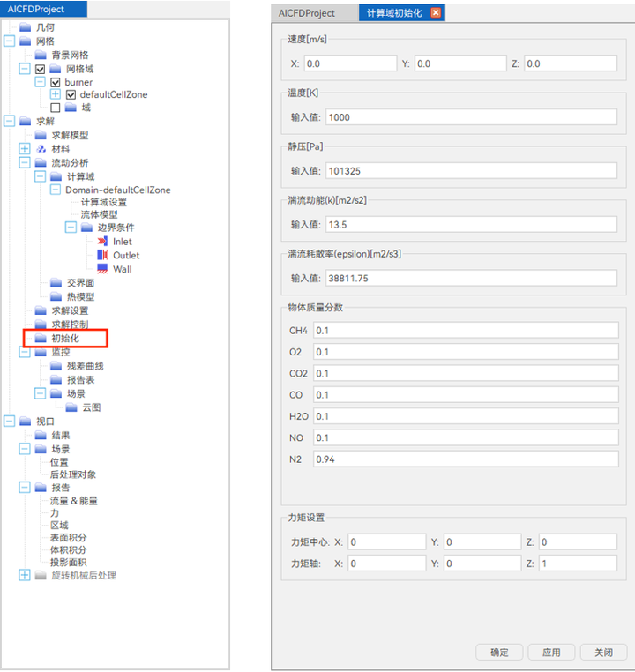The height and width of the screenshot is (672, 635).
Task: Expand the defaultCellZone mesh node
Action: tap(56, 94)
